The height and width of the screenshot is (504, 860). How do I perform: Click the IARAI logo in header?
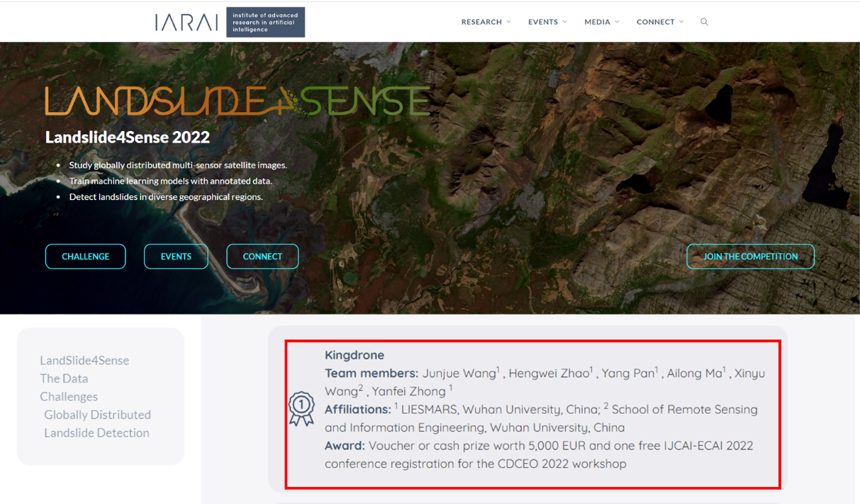187,22
